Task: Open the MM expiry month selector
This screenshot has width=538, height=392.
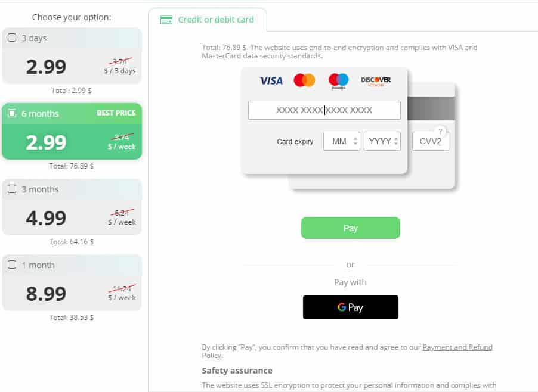Action: click(341, 141)
